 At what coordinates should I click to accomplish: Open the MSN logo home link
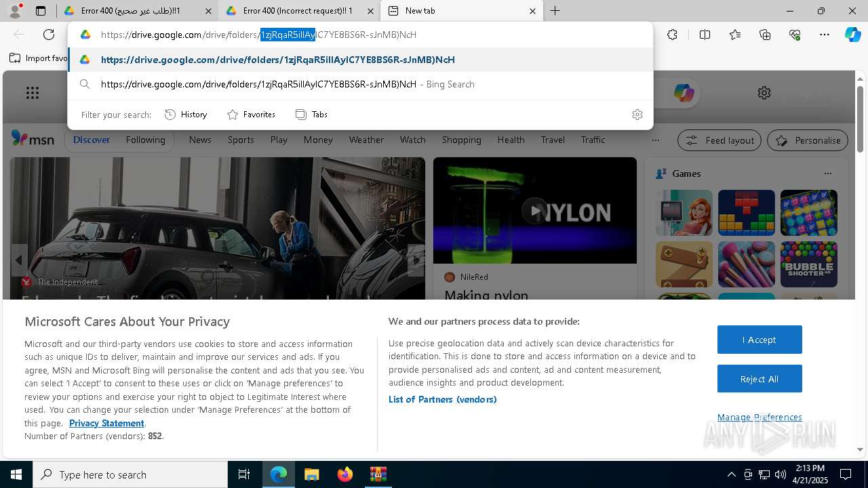pos(33,139)
